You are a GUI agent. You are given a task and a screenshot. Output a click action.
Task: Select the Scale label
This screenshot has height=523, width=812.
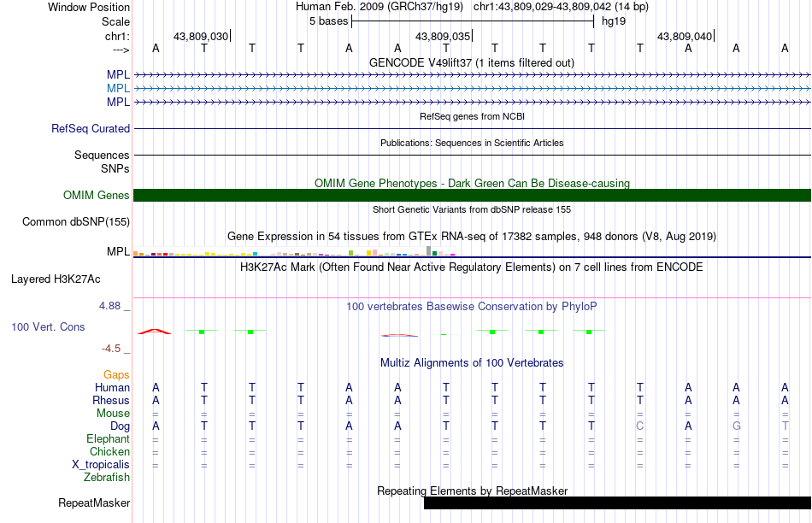click(115, 21)
